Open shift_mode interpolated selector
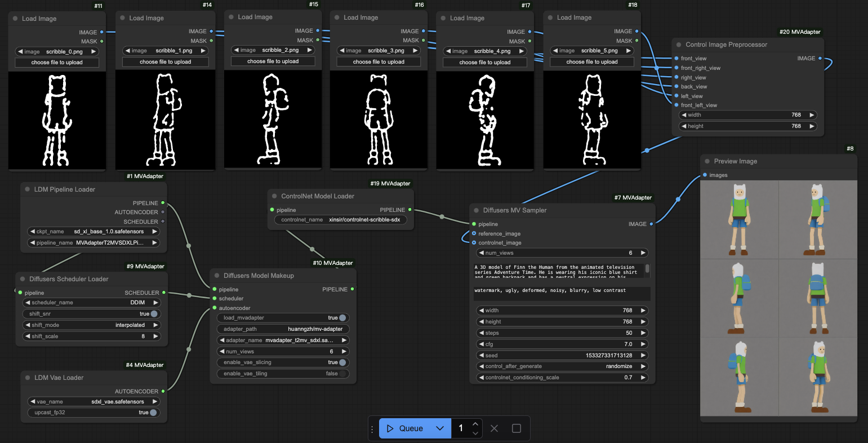Image resolution: width=868 pixels, height=443 pixels. [91, 325]
